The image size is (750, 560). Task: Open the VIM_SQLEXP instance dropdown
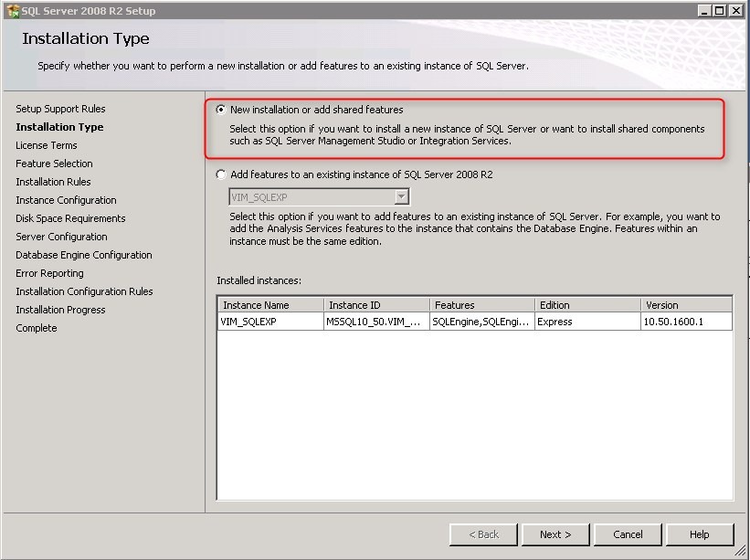tap(402, 196)
